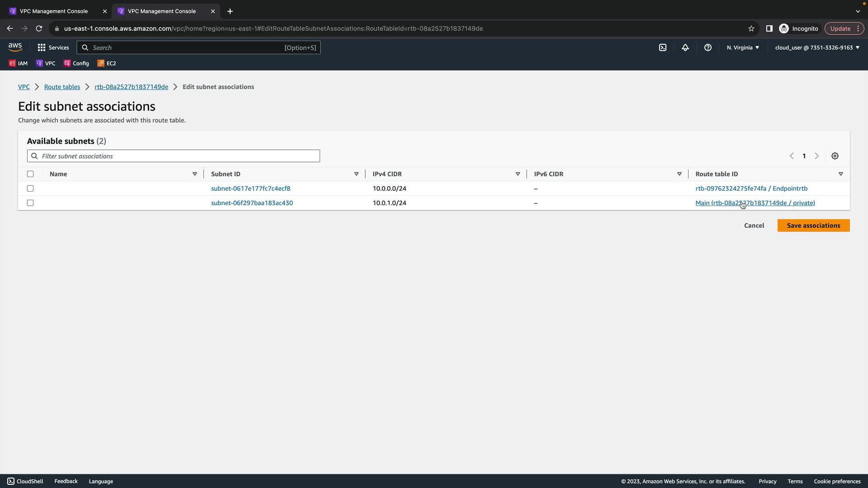The height and width of the screenshot is (488, 868).
Task: Reload the page in browser
Action: [x=39, y=28]
